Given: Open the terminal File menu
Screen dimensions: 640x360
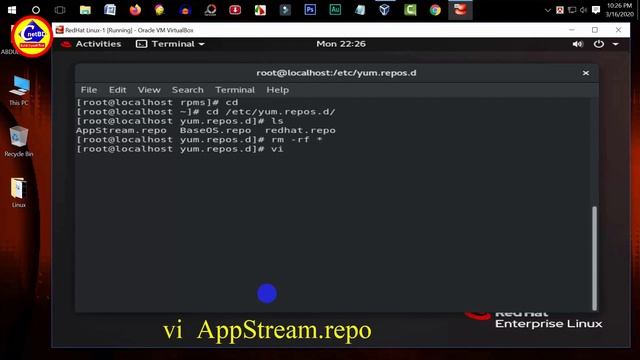Looking at the screenshot, I should (x=89, y=90).
